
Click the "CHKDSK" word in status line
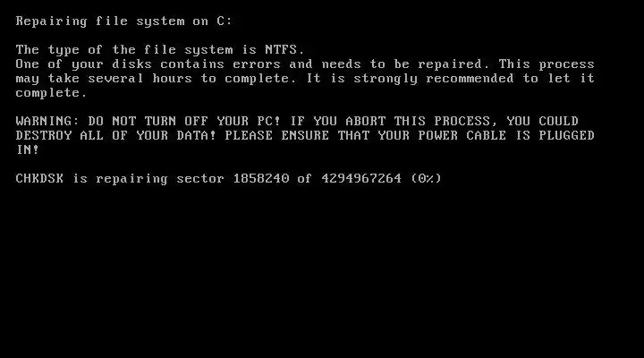(x=39, y=178)
